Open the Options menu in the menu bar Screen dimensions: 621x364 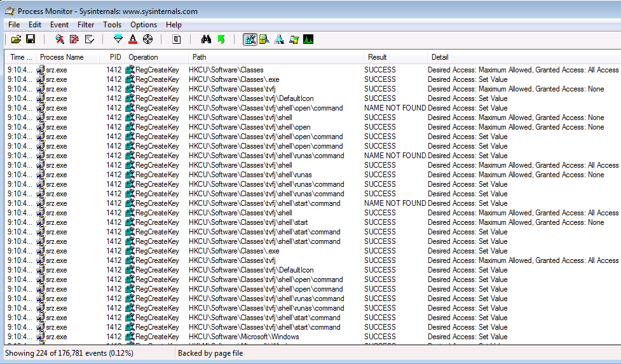pyautogui.click(x=144, y=25)
